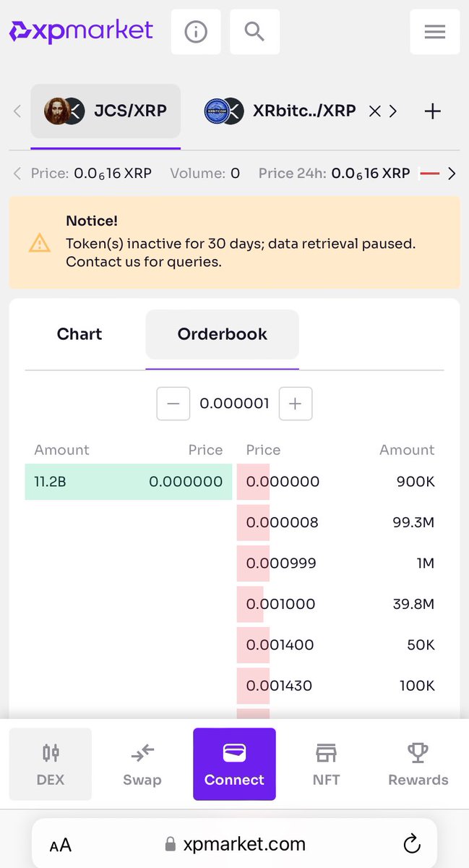Click the 0.000001 precision value

pyautogui.click(x=234, y=404)
